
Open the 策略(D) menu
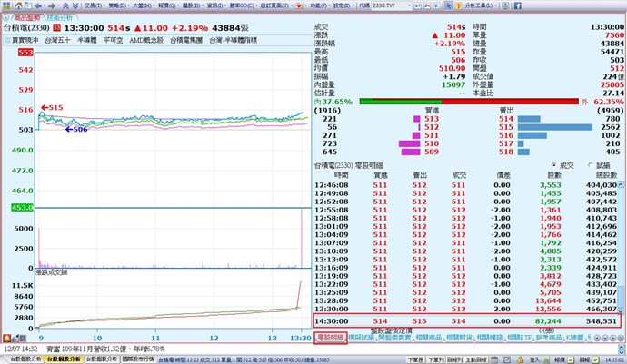click(x=117, y=5)
